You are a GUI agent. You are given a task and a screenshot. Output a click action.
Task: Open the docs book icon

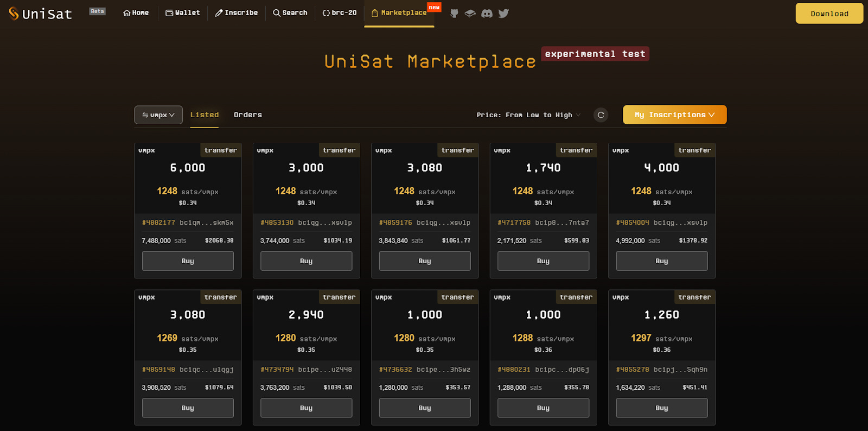tap(470, 14)
